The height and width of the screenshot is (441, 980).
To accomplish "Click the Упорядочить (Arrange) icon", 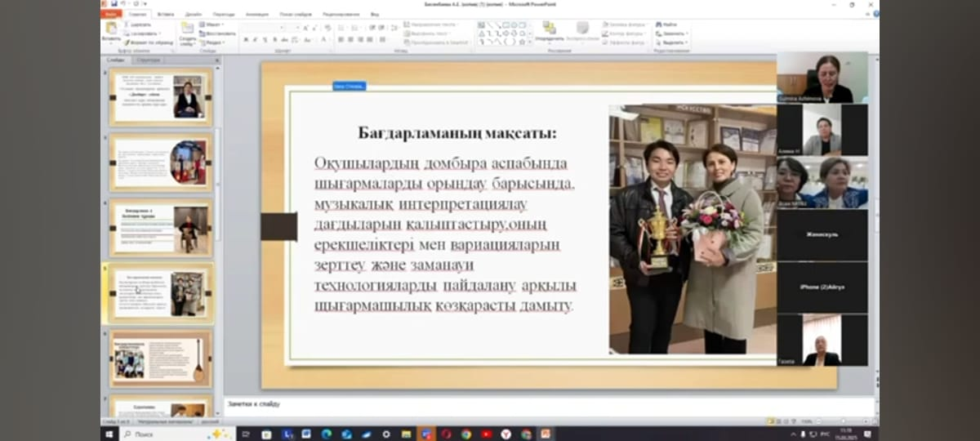I will 549,29.
